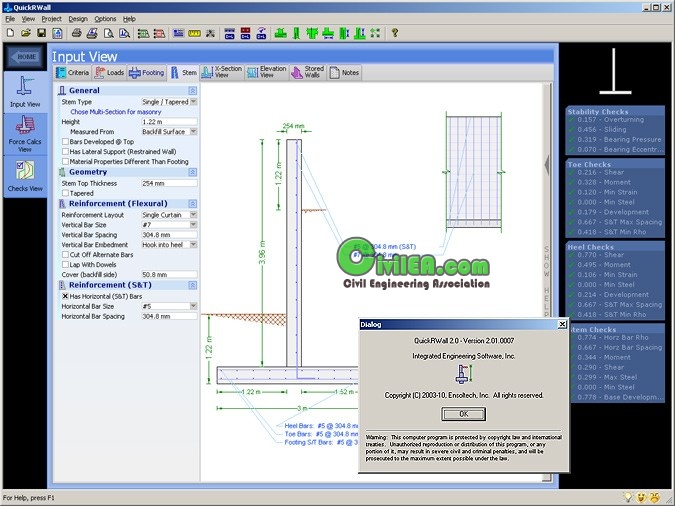Click 0.456 - Sliding stability check

pyautogui.click(x=602, y=130)
